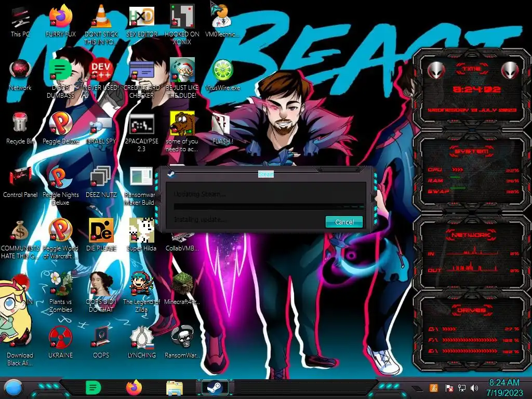This screenshot has width=532, height=399.
Task: Select the OOPS headset icon
Action: (101, 343)
